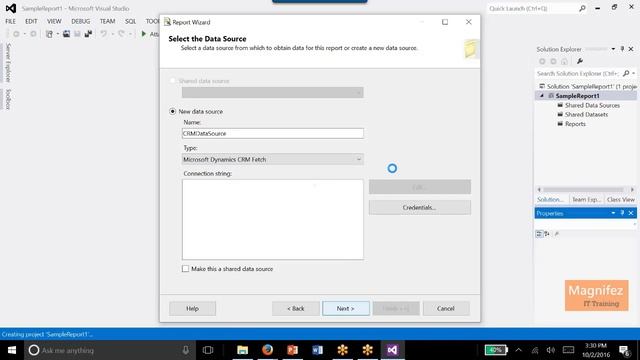Open Firefox from the taskbar
This screenshot has height=360, width=640.
(267, 350)
